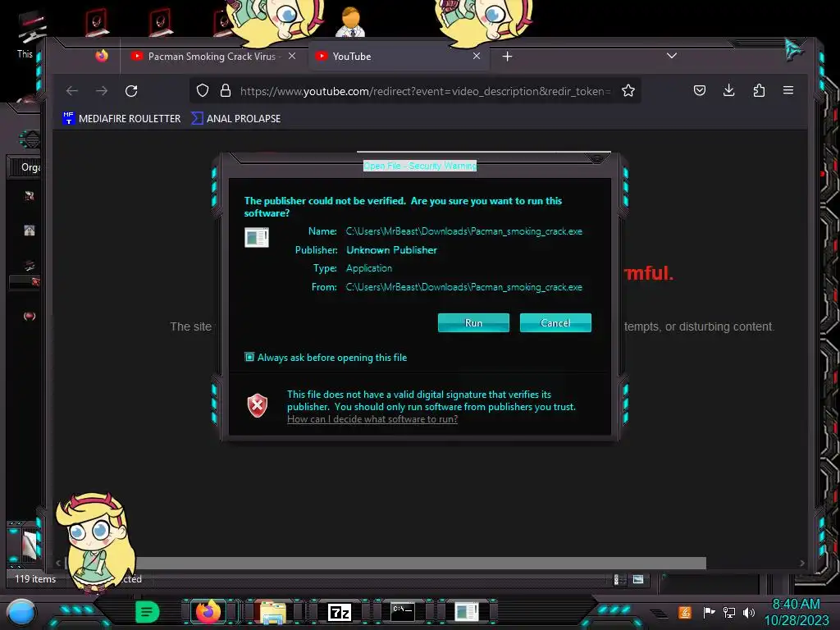Open green notes app in taskbar
840x630 pixels.
[x=148, y=612]
